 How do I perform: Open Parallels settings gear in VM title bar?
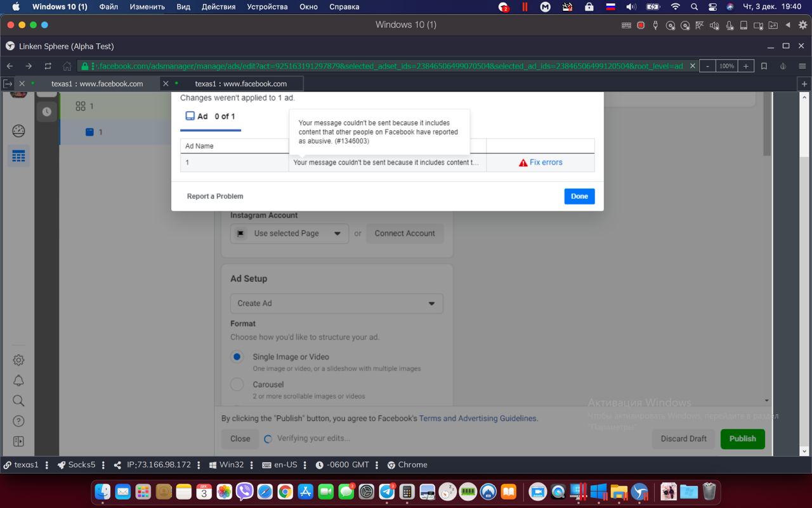tap(802, 25)
